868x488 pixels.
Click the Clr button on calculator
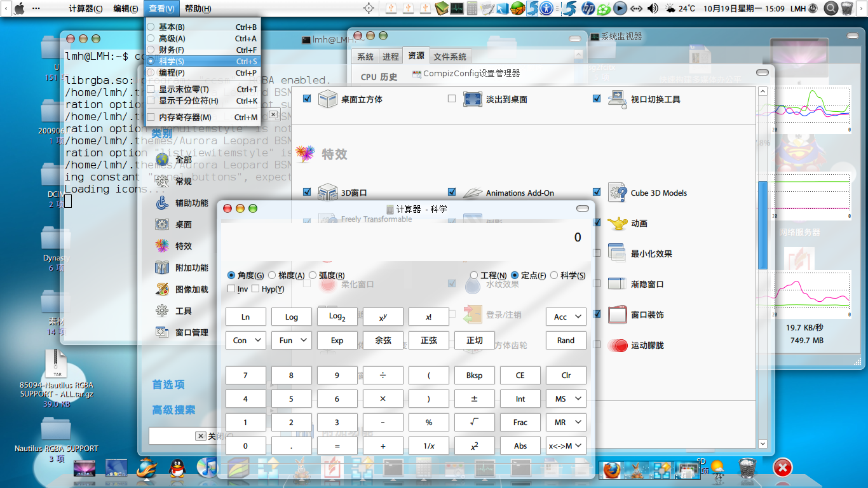566,375
